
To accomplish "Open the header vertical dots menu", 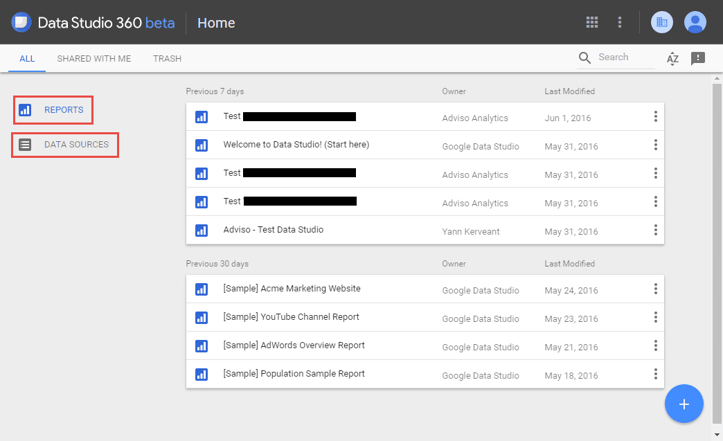I will (620, 22).
